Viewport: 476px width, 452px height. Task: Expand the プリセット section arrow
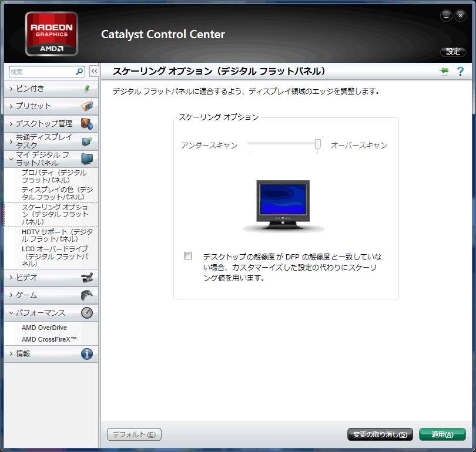tap(11, 106)
